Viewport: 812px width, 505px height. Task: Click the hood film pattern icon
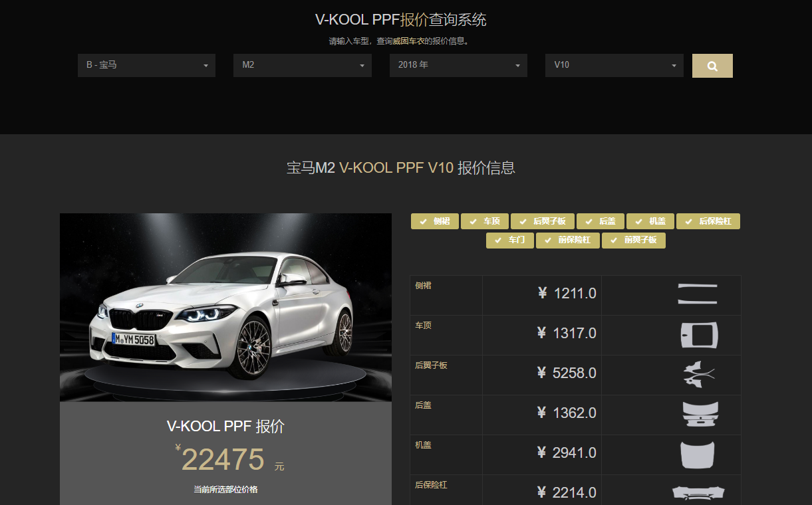698,454
